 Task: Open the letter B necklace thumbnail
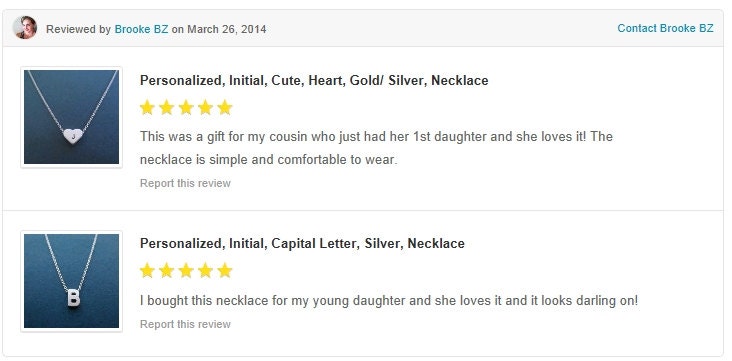point(71,281)
